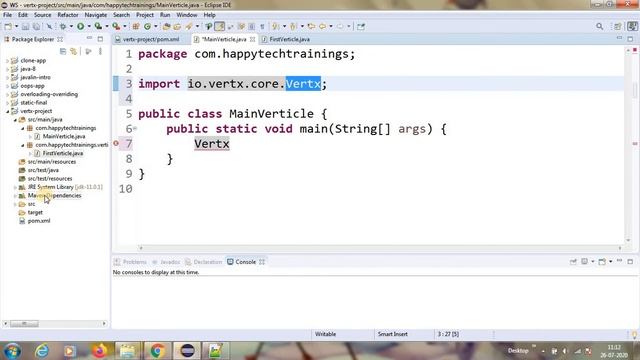Expand the java-8 project node

[x=7, y=69]
